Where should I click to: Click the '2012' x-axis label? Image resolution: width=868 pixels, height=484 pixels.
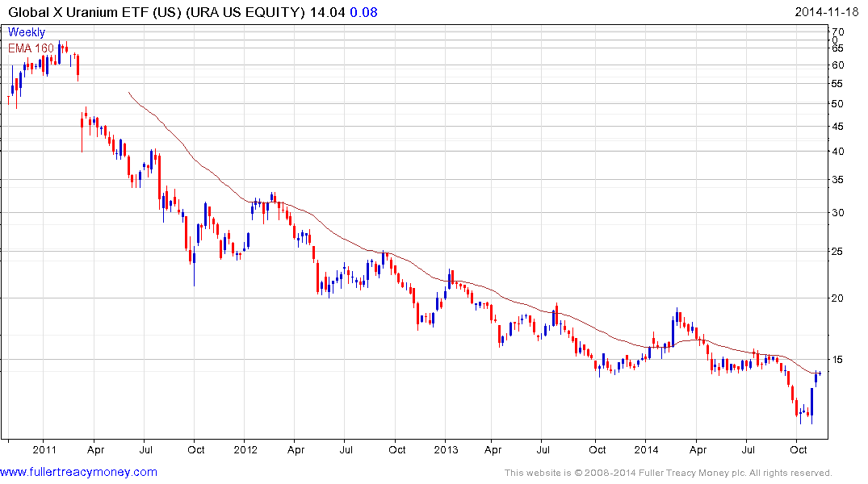pyautogui.click(x=245, y=449)
